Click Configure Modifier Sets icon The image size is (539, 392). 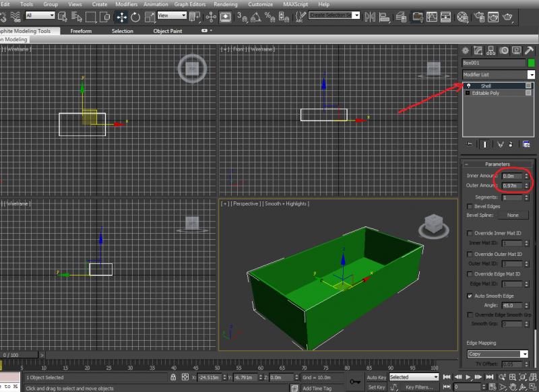[x=526, y=143]
